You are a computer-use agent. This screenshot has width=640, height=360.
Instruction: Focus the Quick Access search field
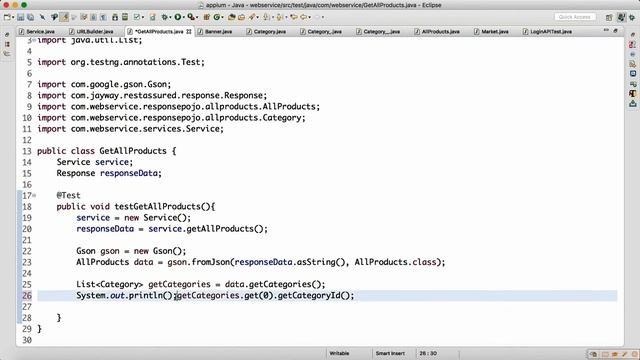575,17
